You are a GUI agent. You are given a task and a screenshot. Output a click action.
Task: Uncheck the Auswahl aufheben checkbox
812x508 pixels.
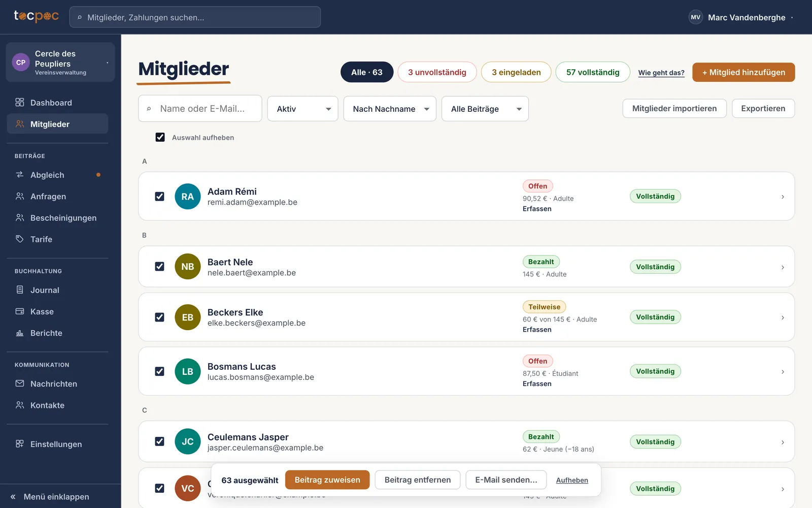[160, 137]
